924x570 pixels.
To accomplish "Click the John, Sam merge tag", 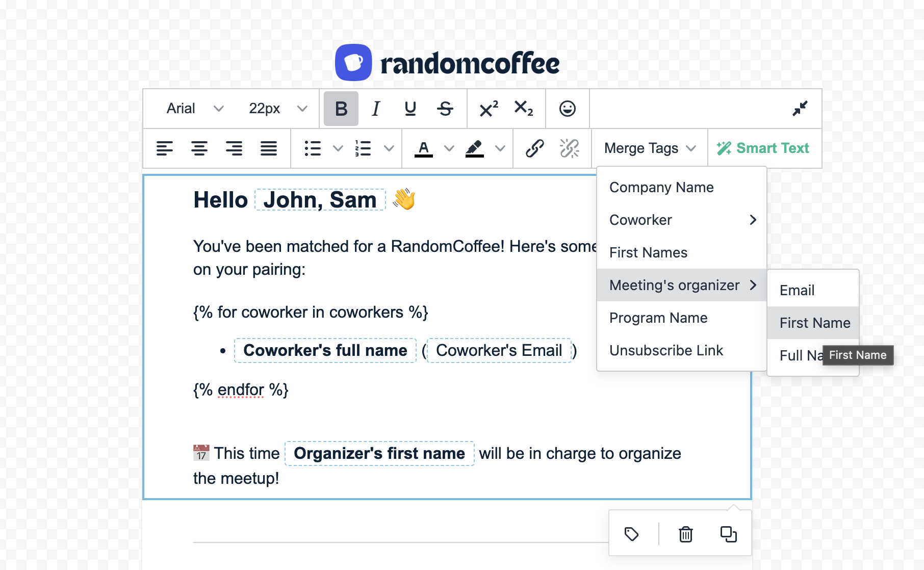I will [320, 200].
